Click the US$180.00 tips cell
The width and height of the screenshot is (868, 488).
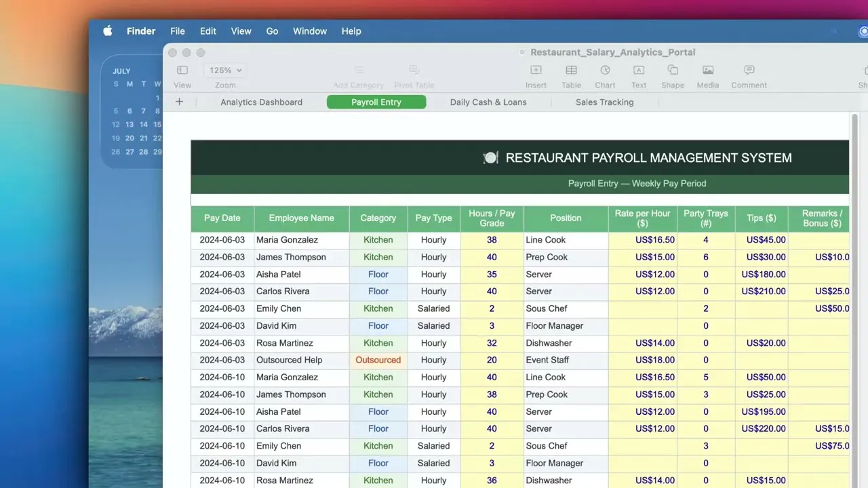click(762, 274)
